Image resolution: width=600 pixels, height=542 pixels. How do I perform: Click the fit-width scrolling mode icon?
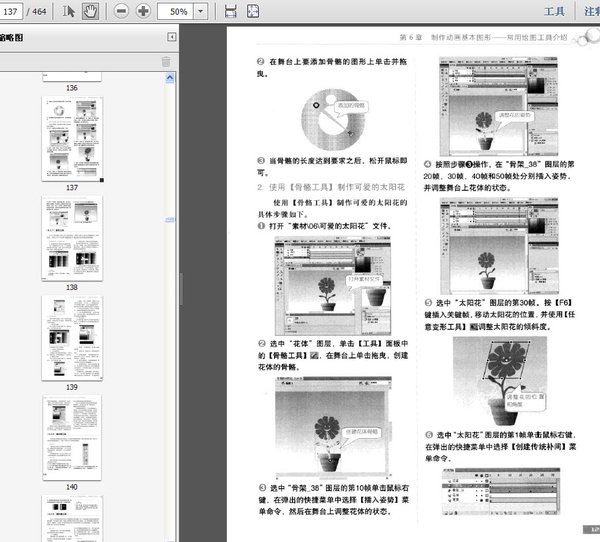[x=231, y=12]
